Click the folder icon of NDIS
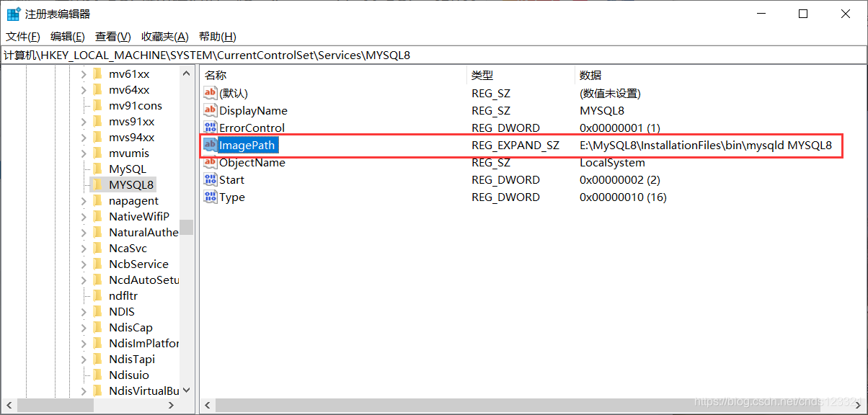Image resolution: width=868 pixels, height=415 pixels. [x=98, y=311]
